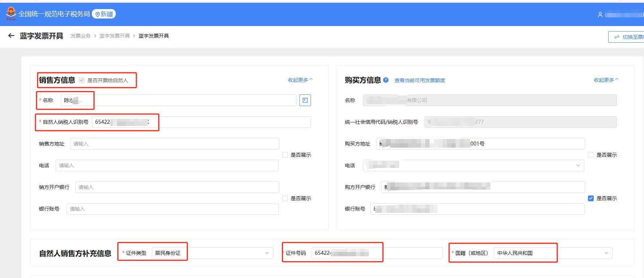Screen dimensions: 644x278
Task: Toggle 是否开票给自然人 checkbox
Action: [x=82, y=80]
